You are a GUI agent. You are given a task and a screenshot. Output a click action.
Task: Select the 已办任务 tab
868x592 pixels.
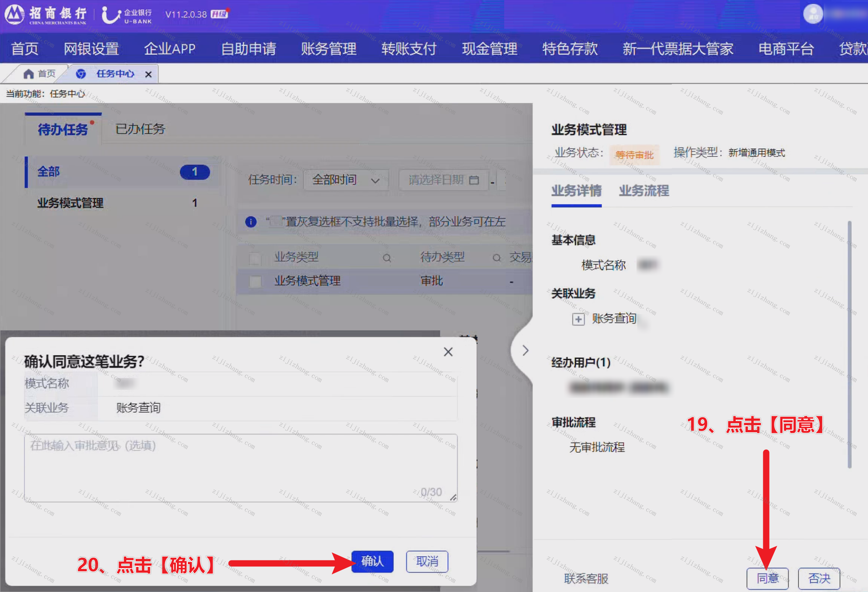pyautogui.click(x=140, y=129)
